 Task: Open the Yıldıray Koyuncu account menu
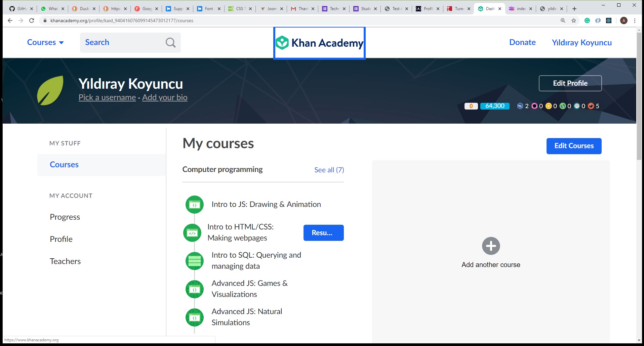click(581, 43)
